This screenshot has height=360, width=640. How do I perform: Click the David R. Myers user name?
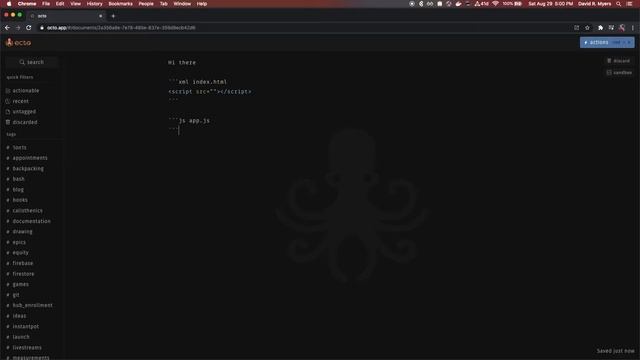pyautogui.click(x=595, y=4)
